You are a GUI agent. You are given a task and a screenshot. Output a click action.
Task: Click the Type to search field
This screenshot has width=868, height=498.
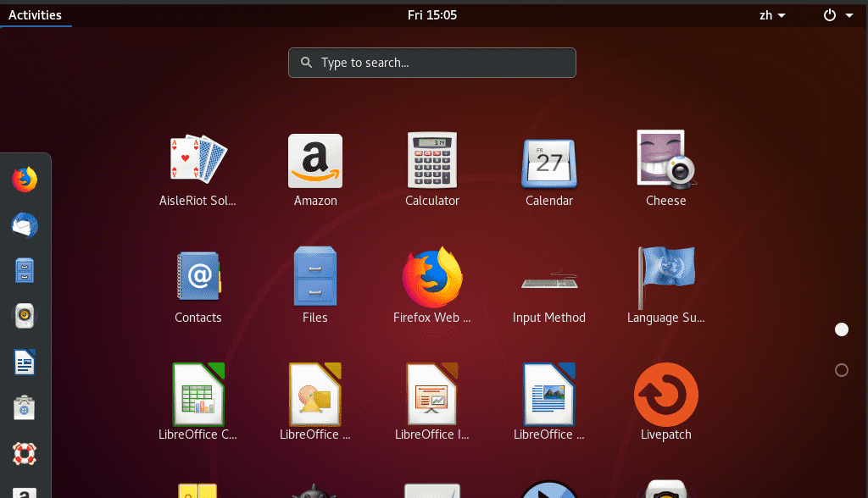(431, 63)
